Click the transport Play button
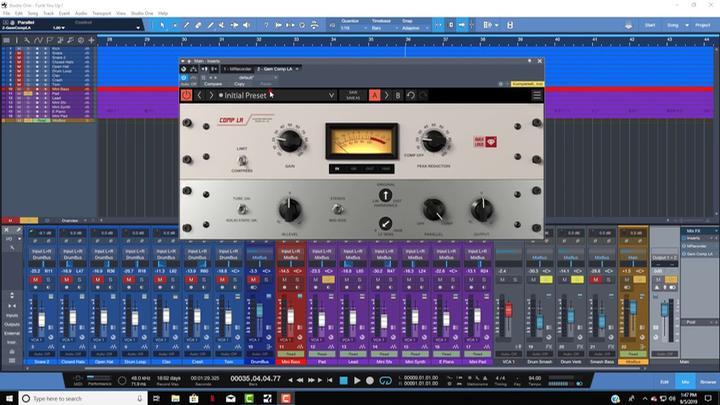The height and width of the screenshot is (405, 720). (357, 380)
